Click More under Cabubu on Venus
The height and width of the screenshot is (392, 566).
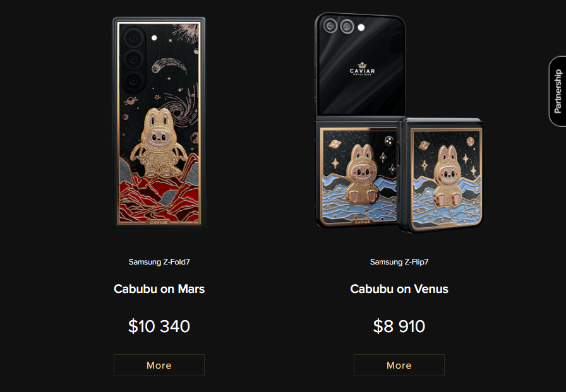tap(399, 365)
